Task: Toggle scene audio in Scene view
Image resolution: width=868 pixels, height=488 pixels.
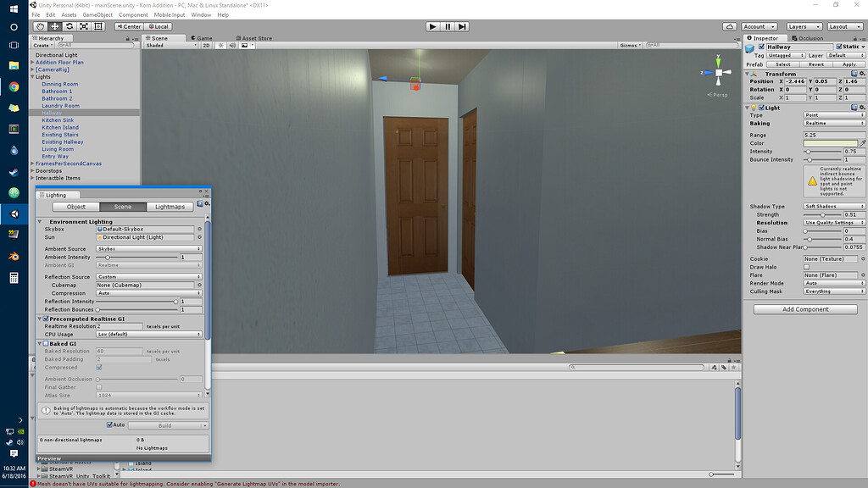Action: pos(233,45)
